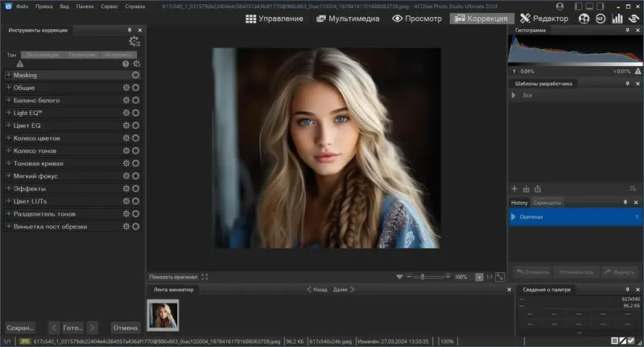Open the Файл menu
The height and width of the screenshot is (347, 644).
click(x=23, y=6)
